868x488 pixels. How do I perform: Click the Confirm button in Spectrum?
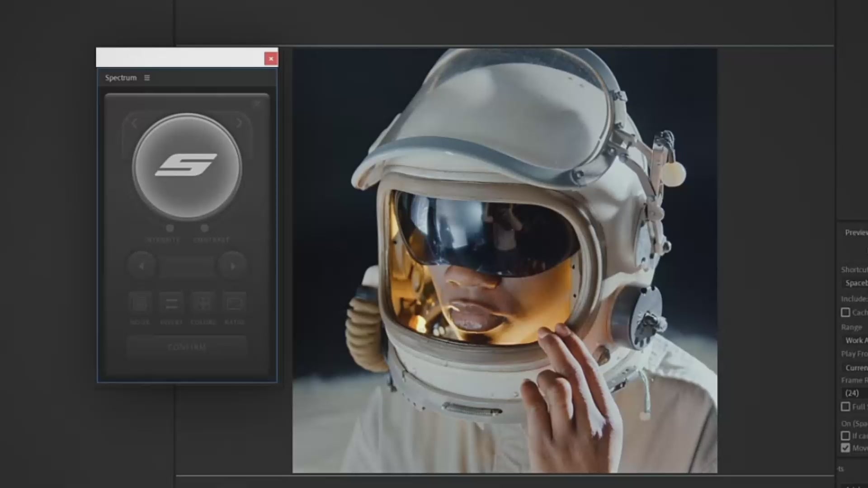187,347
